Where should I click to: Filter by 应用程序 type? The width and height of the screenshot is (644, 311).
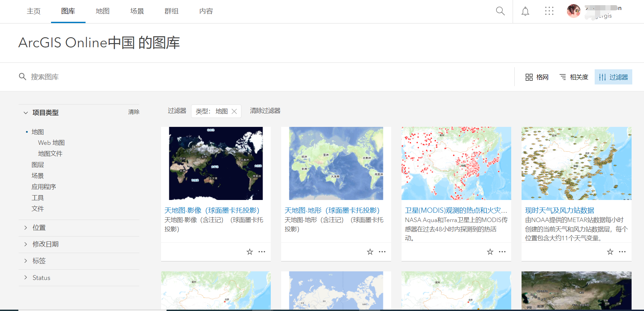click(44, 187)
